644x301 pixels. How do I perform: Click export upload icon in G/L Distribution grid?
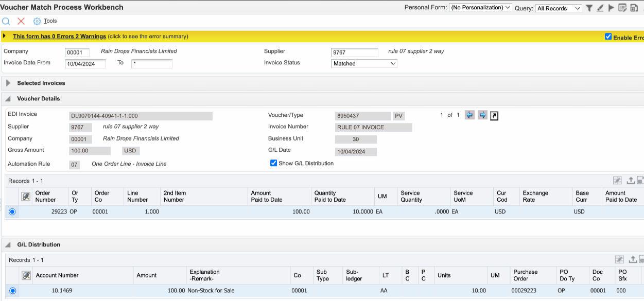pos(632,260)
